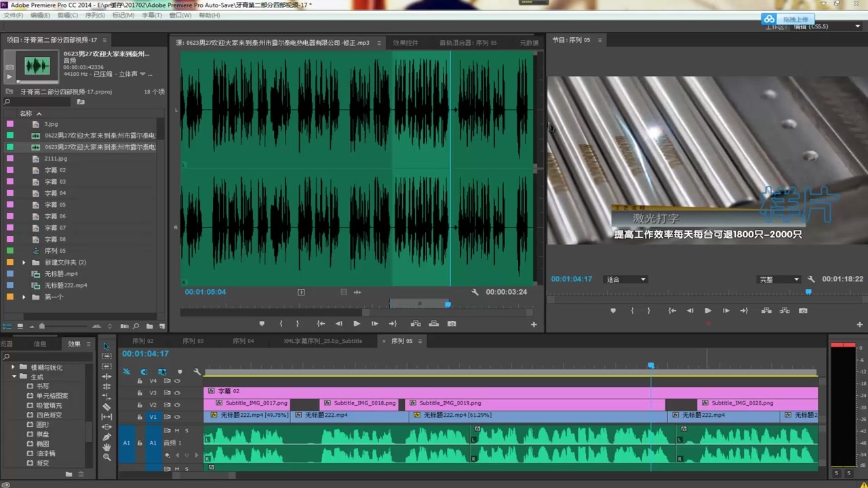This screenshot has height=488, width=868.
Task: Step forward one frame in program monitor
Action: (726, 310)
